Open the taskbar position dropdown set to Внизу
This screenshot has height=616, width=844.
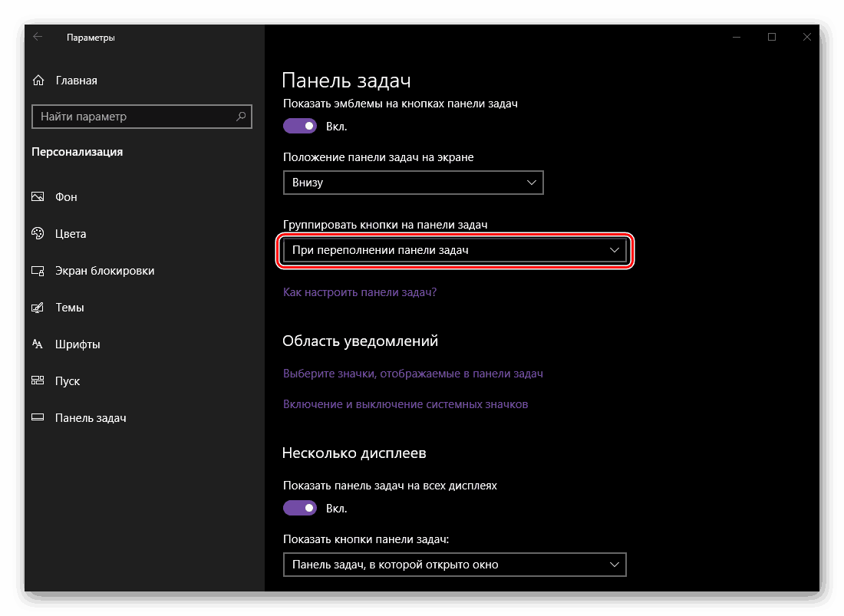(x=413, y=183)
